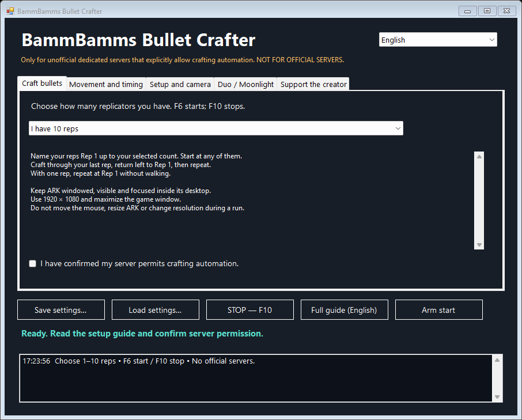Click the Load settings... button
The width and height of the screenshot is (522, 420).
tap(156, 310)
